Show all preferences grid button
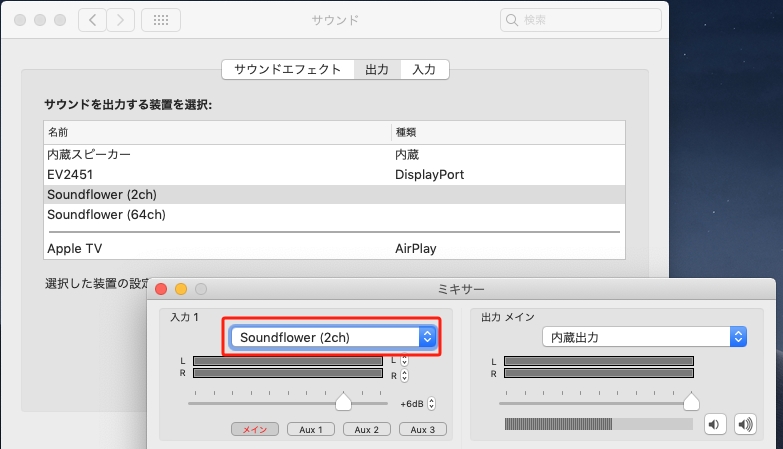Image resolution: width=783 pixels, height=449 pixels. point(161,20)
